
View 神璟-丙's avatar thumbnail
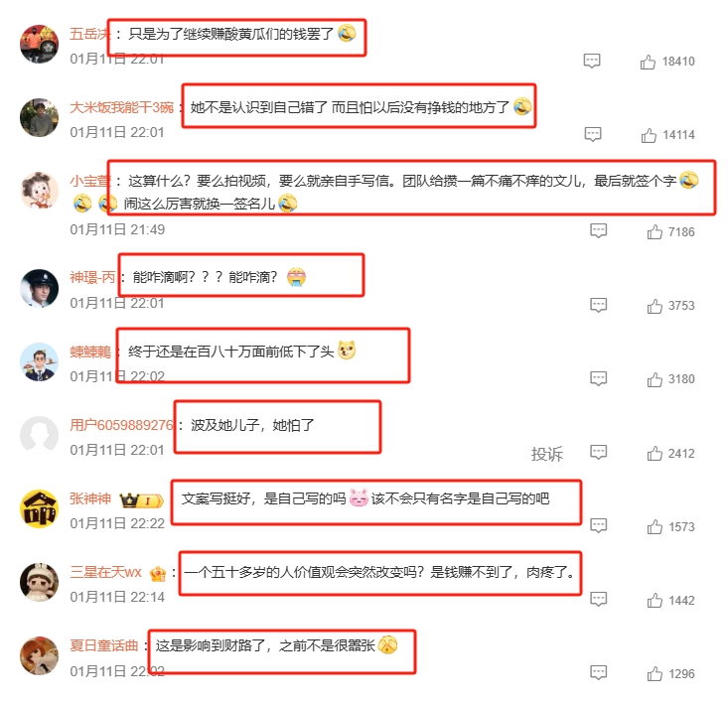(40, 288)
